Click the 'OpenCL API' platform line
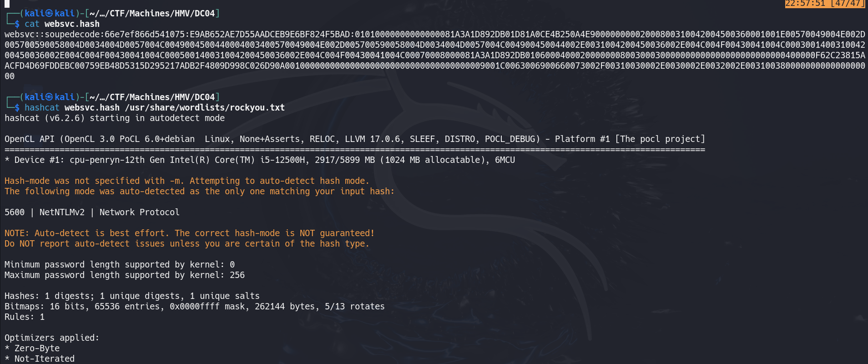 (x=355, y=139)
